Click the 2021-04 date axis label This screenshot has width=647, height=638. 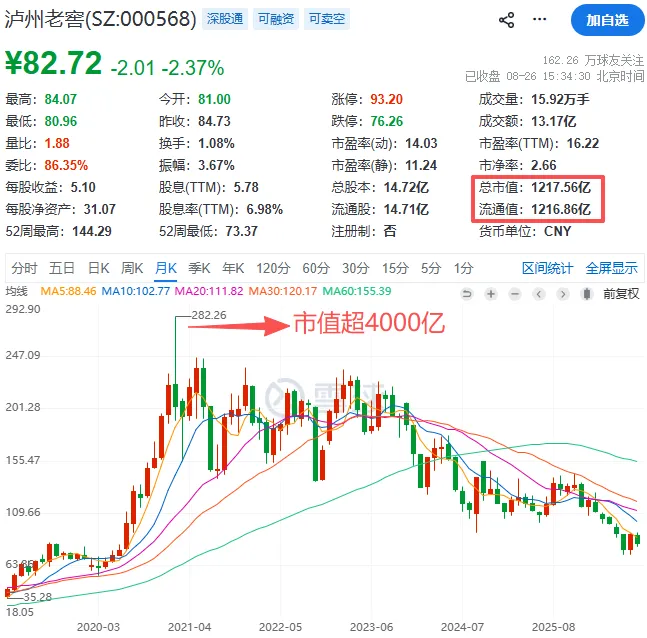189,627
